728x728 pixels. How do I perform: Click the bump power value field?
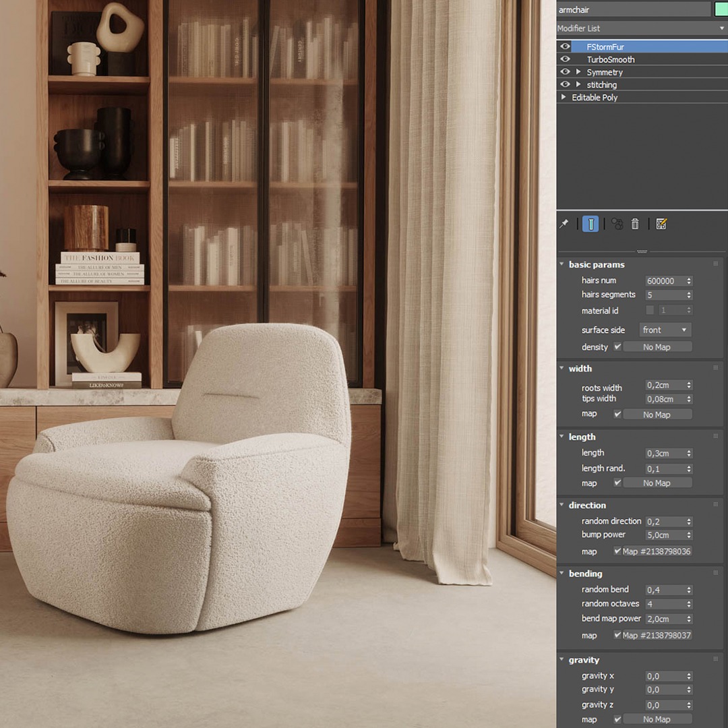click(x=665, y=535)
